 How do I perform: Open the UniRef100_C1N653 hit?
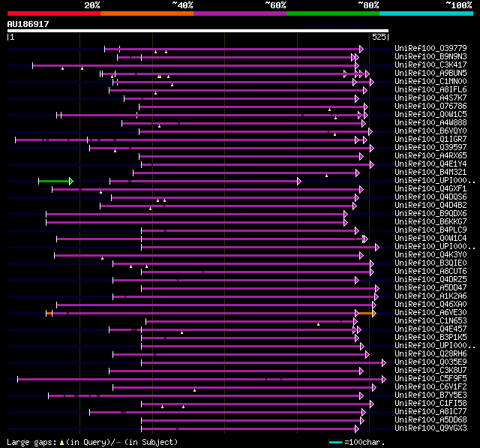[430, 321]
